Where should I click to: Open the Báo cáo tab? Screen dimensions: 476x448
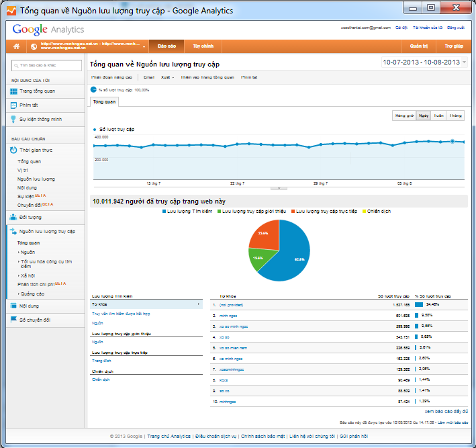(x=166, y=46)
